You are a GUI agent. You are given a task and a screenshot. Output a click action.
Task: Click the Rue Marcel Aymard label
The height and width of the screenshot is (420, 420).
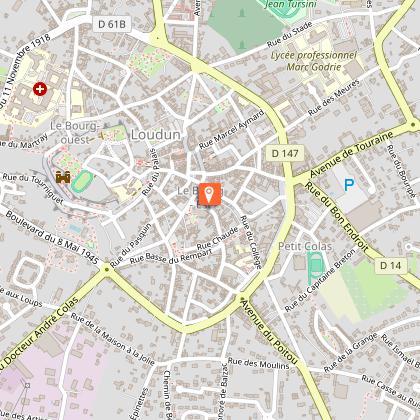(232, 129)
